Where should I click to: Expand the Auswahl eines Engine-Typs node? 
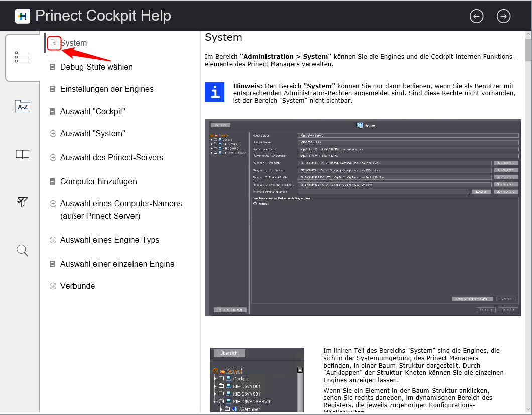[x=53, y=240]
